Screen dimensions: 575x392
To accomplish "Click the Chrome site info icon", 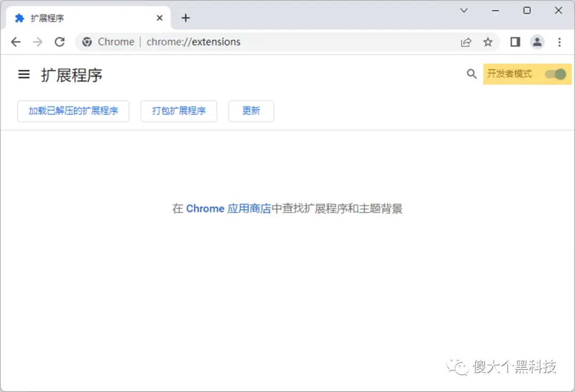I will pyautogui.click(x=87, y=42).
